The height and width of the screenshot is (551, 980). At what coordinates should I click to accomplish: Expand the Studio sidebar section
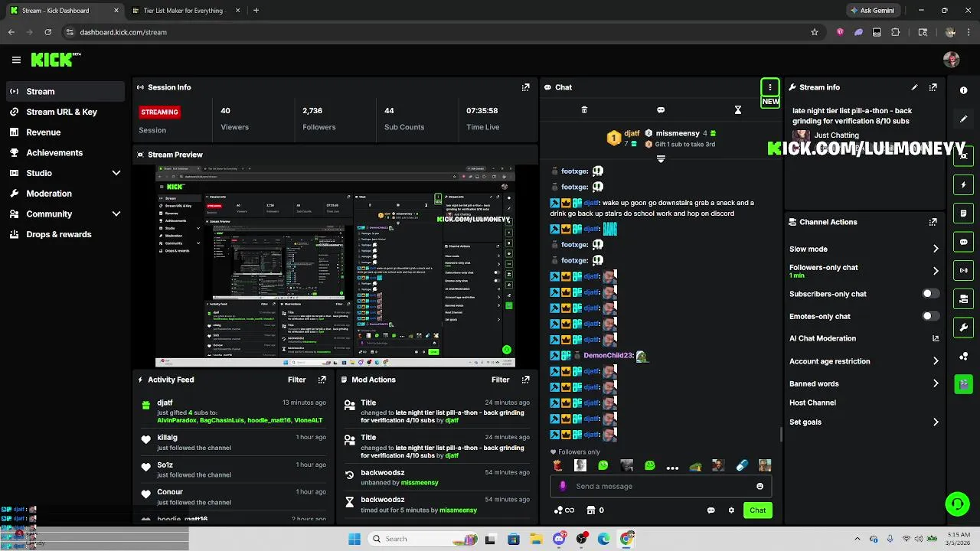point(64,173)
